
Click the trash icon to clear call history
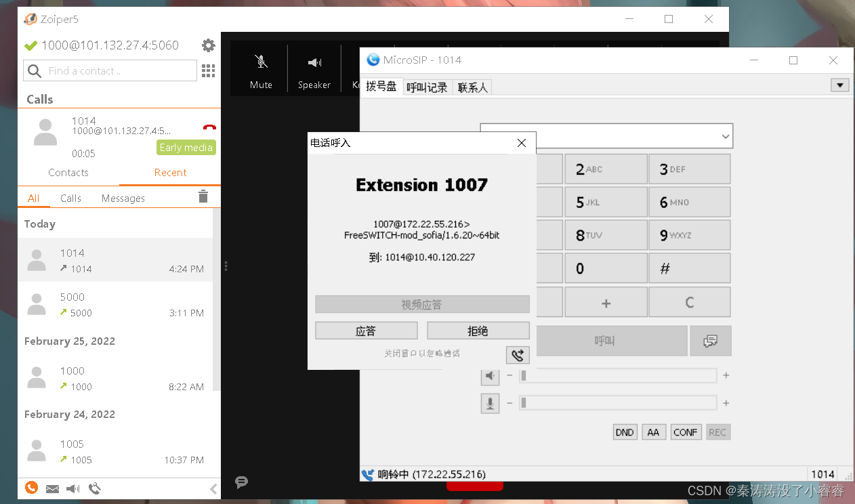203,197
